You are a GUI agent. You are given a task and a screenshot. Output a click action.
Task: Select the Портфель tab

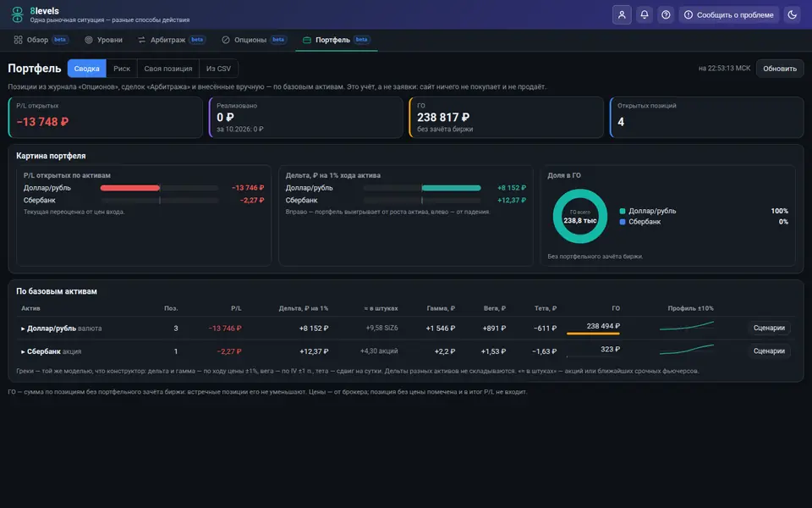(x=336, y=40)
